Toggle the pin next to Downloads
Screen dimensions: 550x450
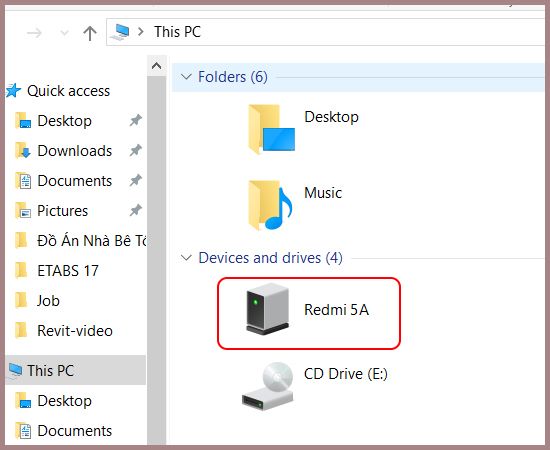tap(135, 151)
